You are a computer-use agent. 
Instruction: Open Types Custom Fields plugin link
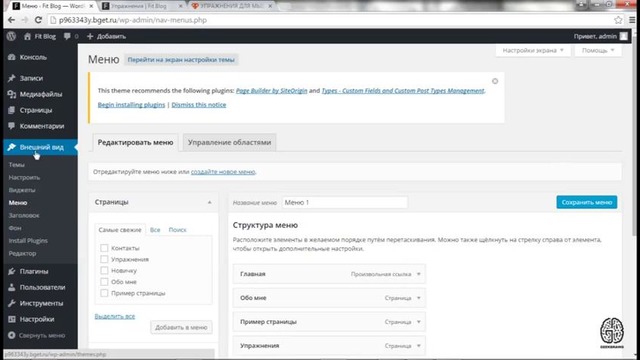pos(403,91)
